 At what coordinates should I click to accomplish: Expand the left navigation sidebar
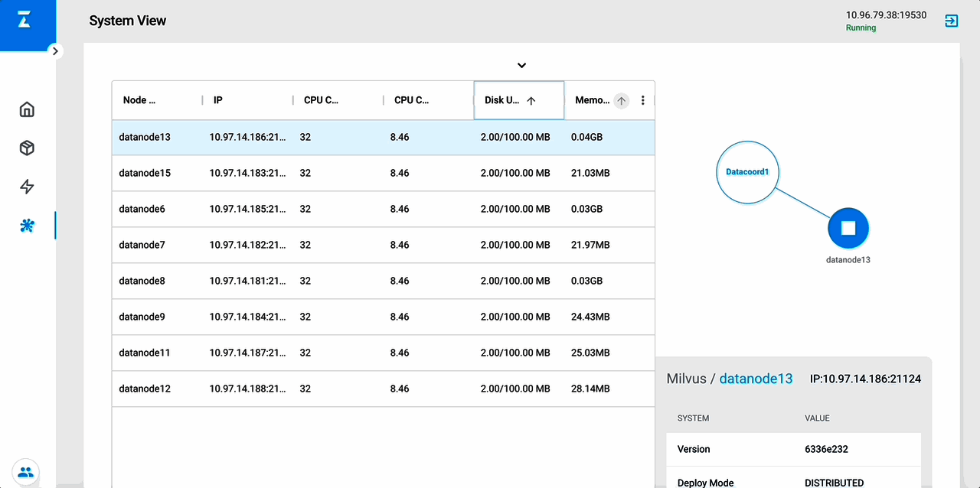coord(54,50)
